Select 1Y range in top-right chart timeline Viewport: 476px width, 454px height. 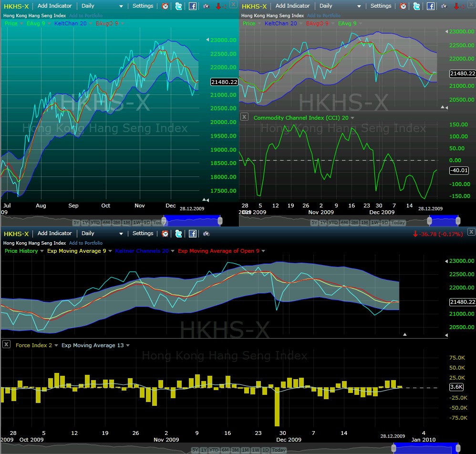point(323,222)
